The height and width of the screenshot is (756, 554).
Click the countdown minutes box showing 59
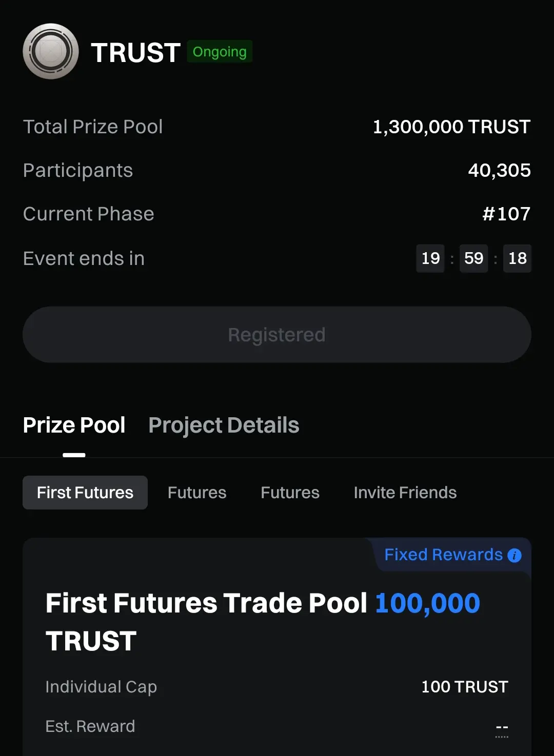click(474, 258)
